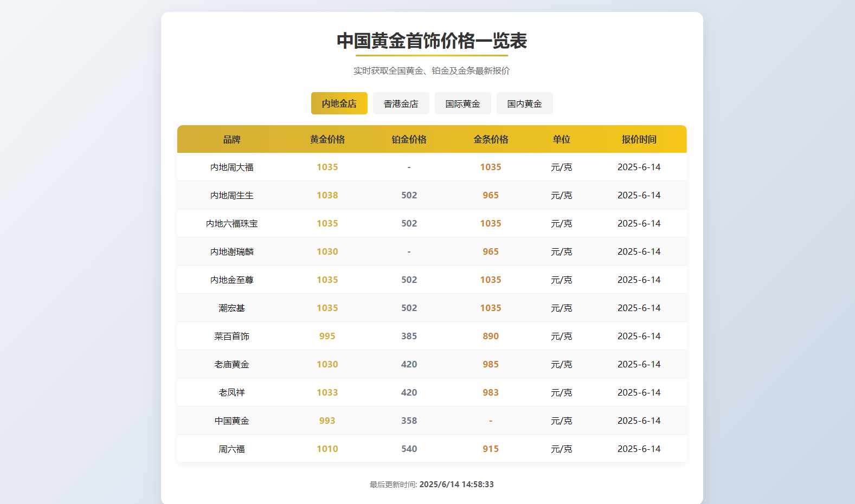Click gold price 993 for 中国黄金
The image size is (855, 504).
click(327, 421)
